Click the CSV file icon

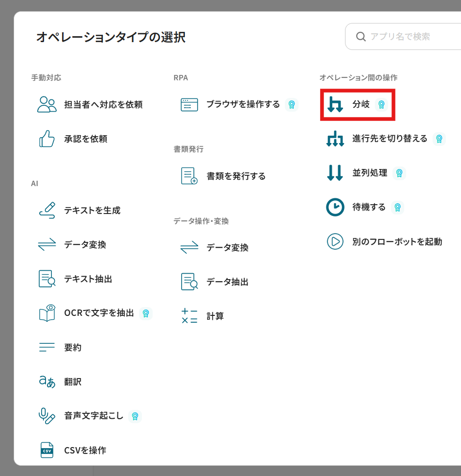tap(47, 450)
